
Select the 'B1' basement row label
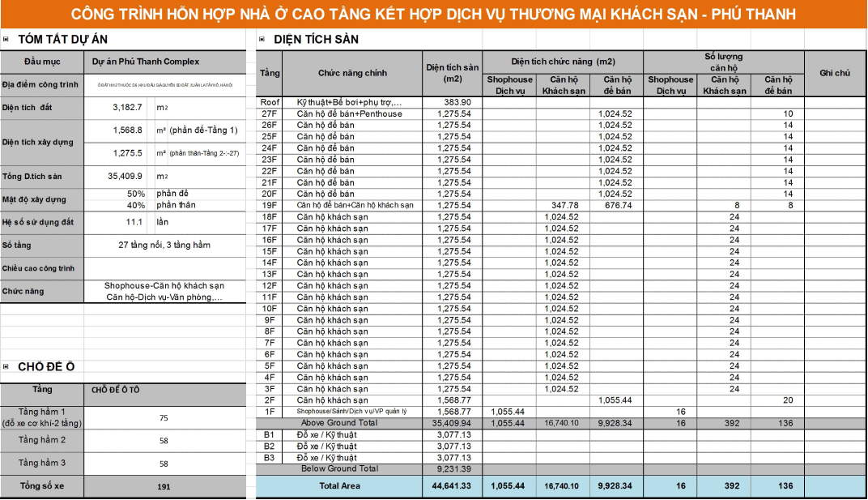pos(269,434)
